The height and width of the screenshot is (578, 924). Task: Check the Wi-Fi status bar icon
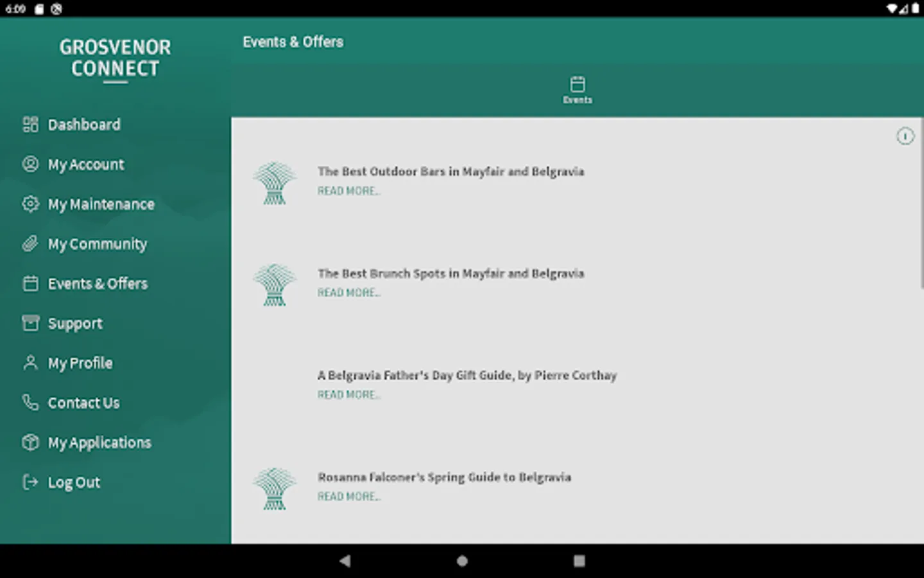(x=893, y=8)
